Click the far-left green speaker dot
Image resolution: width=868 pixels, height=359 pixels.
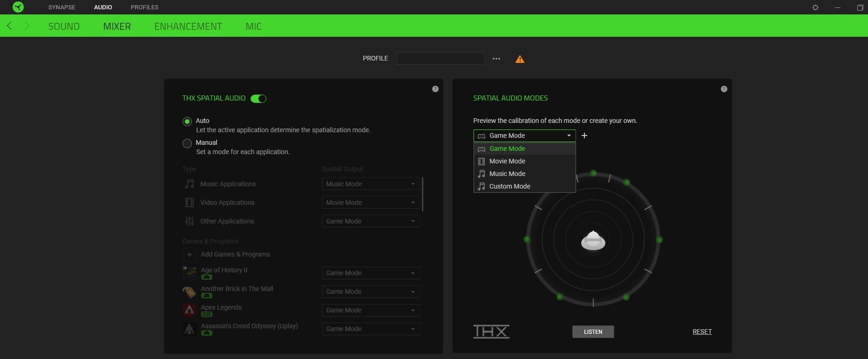point(527,239)
